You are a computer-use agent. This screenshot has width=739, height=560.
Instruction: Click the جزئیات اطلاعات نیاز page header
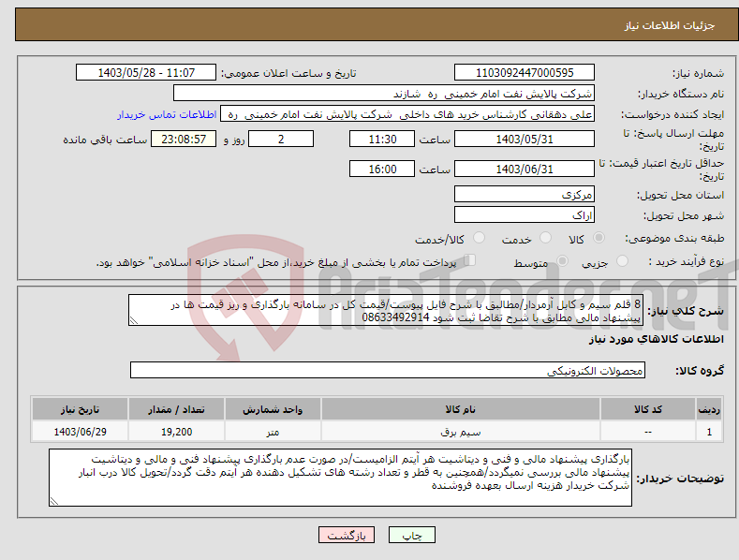(x=670, y=25)
